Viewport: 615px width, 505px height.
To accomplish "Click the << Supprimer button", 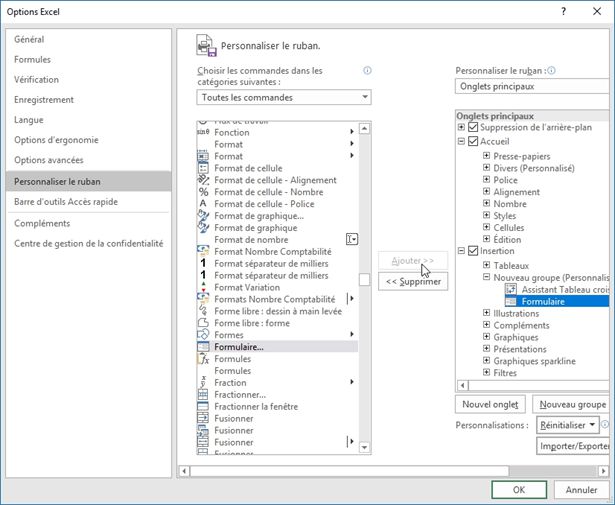I will pos(413,282).
